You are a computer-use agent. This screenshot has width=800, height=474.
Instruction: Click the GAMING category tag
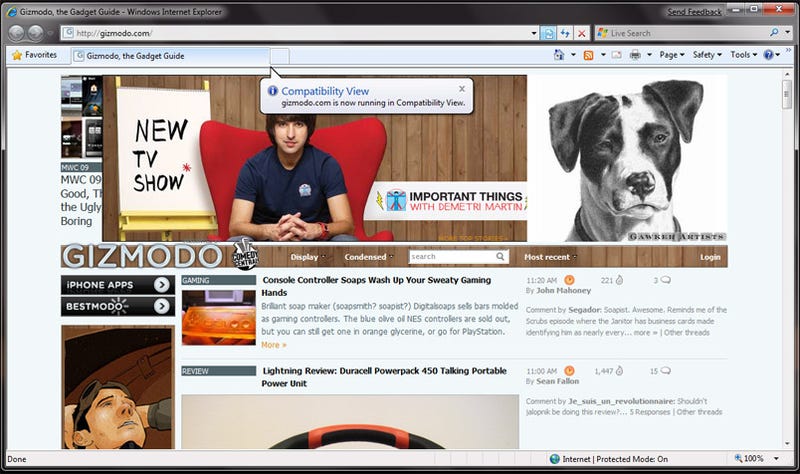(x=218, y=280)
